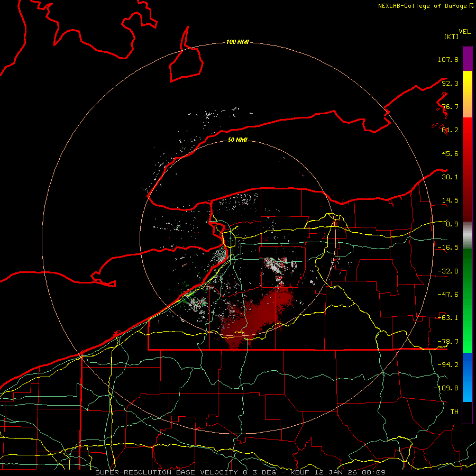Pick the purple segment at the color bar top

click(467, 59)
